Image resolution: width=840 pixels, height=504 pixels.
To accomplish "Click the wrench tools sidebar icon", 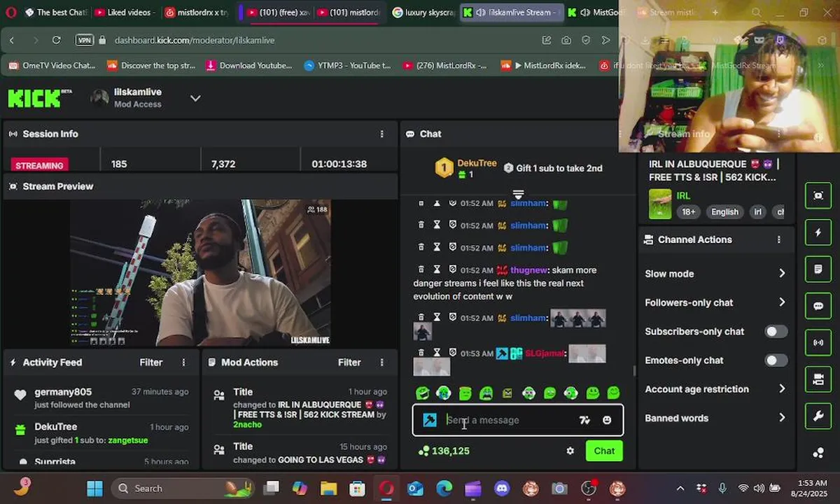I will [818, 416].
